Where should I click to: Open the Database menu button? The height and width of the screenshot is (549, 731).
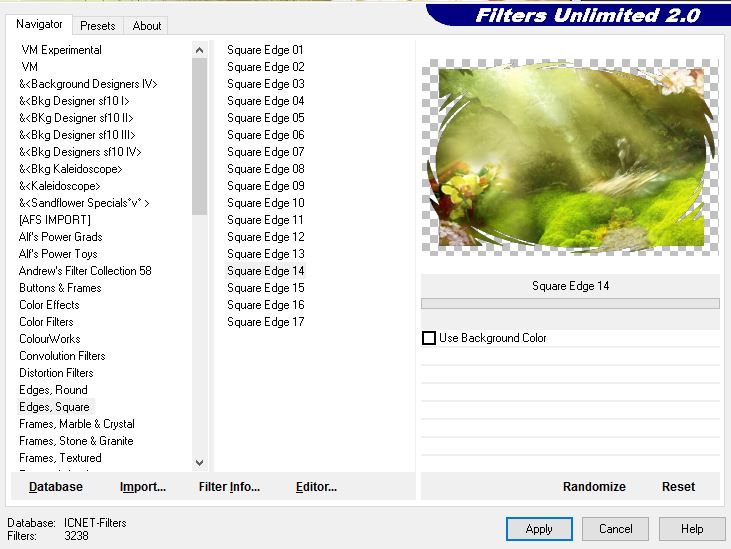56,487
